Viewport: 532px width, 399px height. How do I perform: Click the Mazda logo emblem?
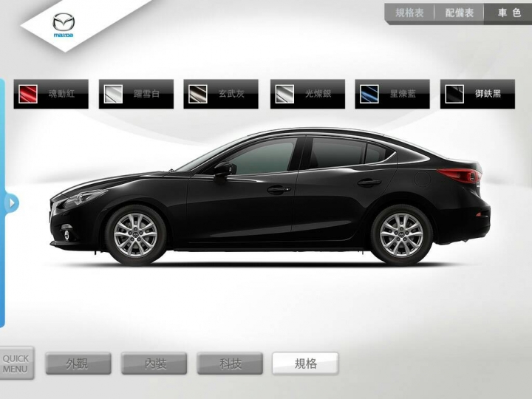click(x=64, y=25)
